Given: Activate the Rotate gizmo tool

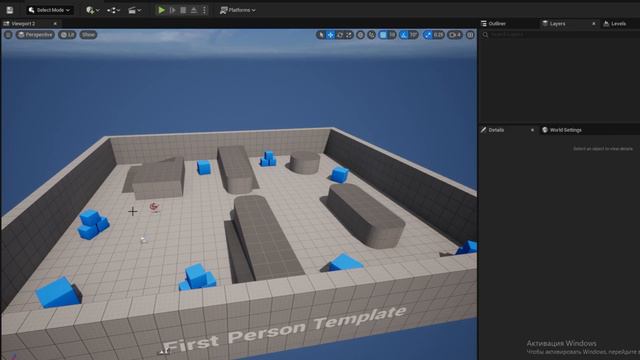Looking at the screenshot, I should (340, 35).
